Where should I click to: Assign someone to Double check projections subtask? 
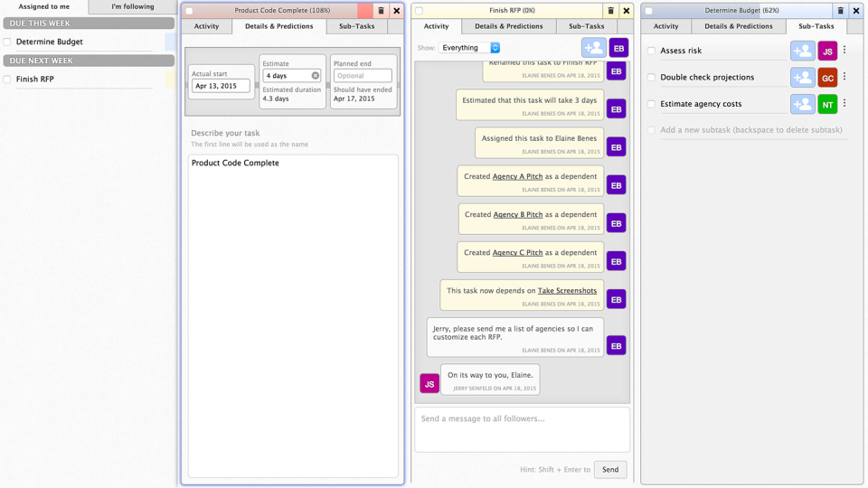[802, 78]
